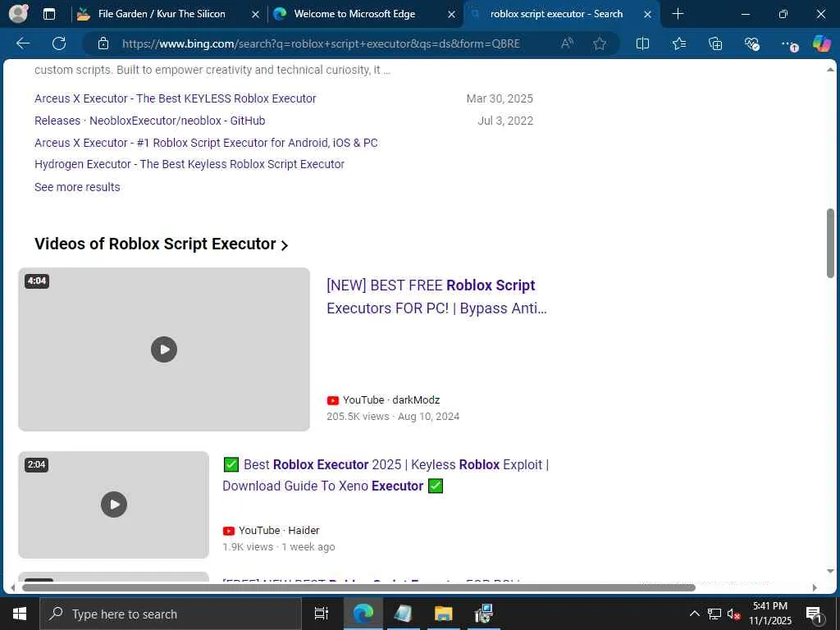This screenshot has height=630, width=840.
Task: Select the roblox script executor - Search tab
Action: [557, 14]
